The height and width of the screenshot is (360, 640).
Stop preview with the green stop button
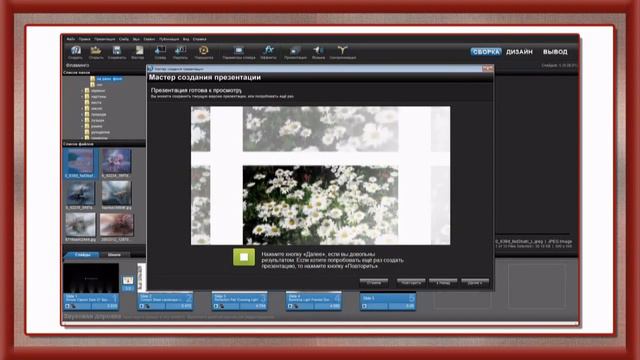244,257
